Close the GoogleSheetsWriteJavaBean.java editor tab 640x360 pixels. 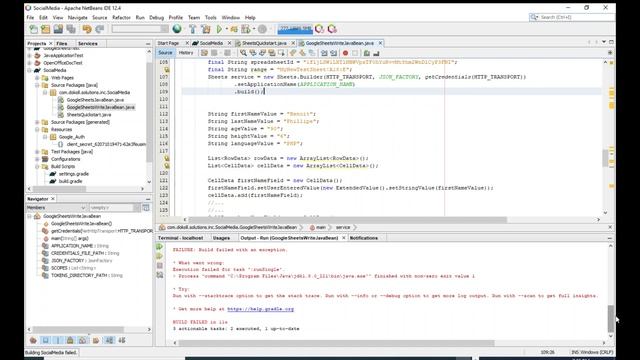(380, 43)
